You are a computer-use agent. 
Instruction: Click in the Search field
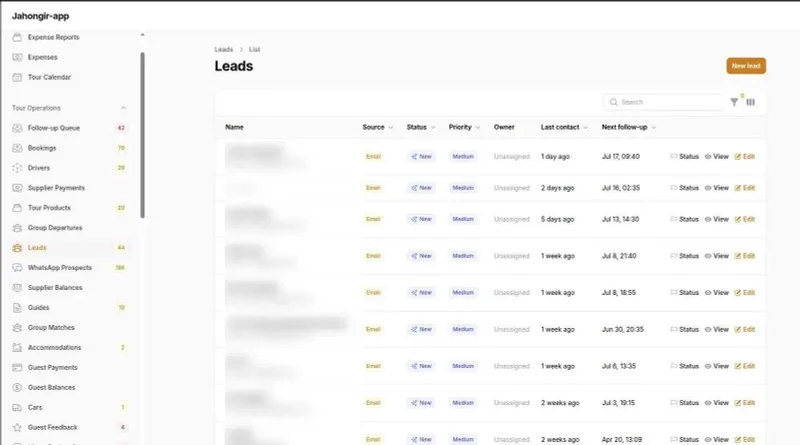pos(663,102)
